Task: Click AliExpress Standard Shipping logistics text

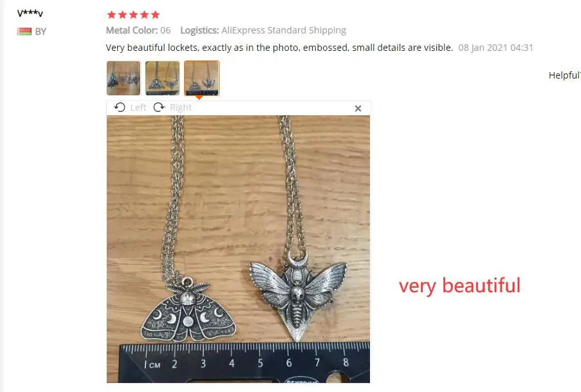Action: (284, 30)
